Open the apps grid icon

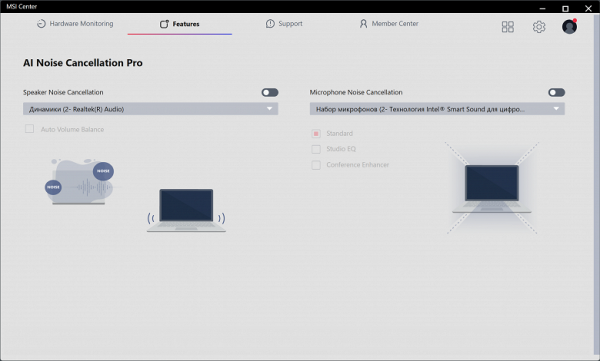[507, 27]
